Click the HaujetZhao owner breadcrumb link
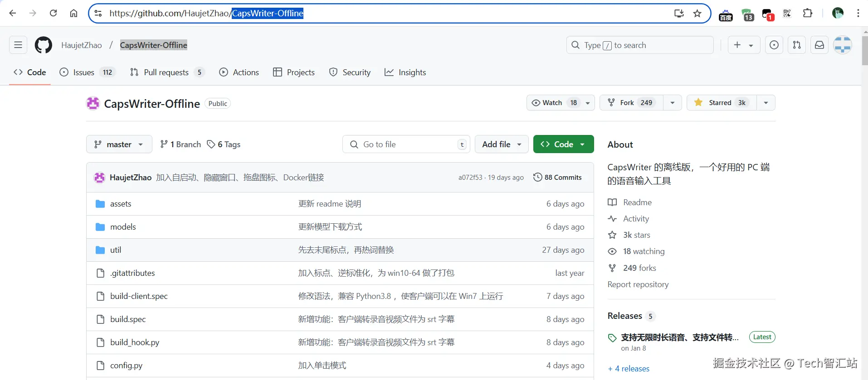 (x=82, y=45)
